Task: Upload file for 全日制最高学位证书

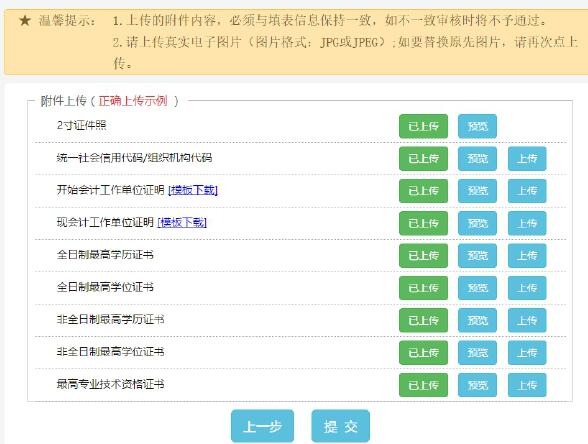Action: [x=527, y=288]
